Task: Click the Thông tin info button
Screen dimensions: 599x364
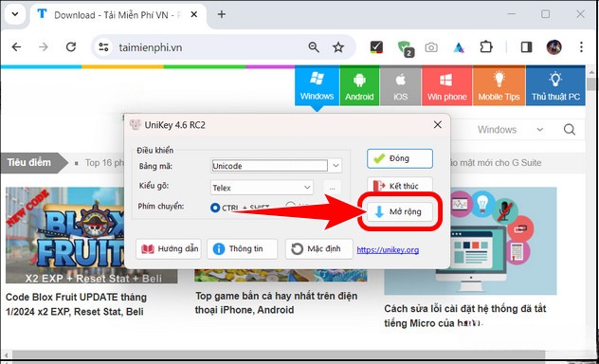Action: click(243, 249)
